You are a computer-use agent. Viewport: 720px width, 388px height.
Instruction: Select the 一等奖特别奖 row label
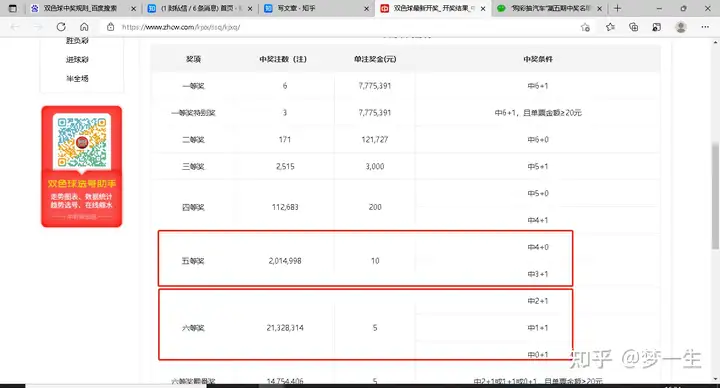(x=193, y=112)
